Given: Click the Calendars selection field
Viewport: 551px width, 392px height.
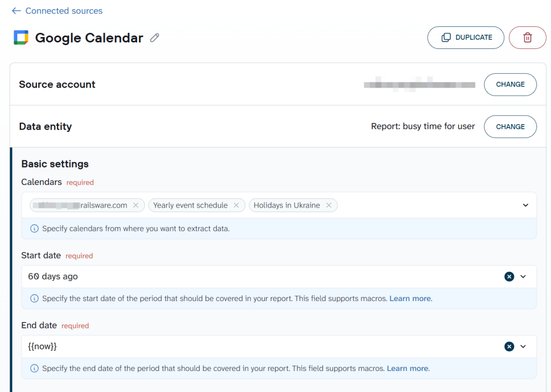Looking at the screenshot, I should (279, 205).
